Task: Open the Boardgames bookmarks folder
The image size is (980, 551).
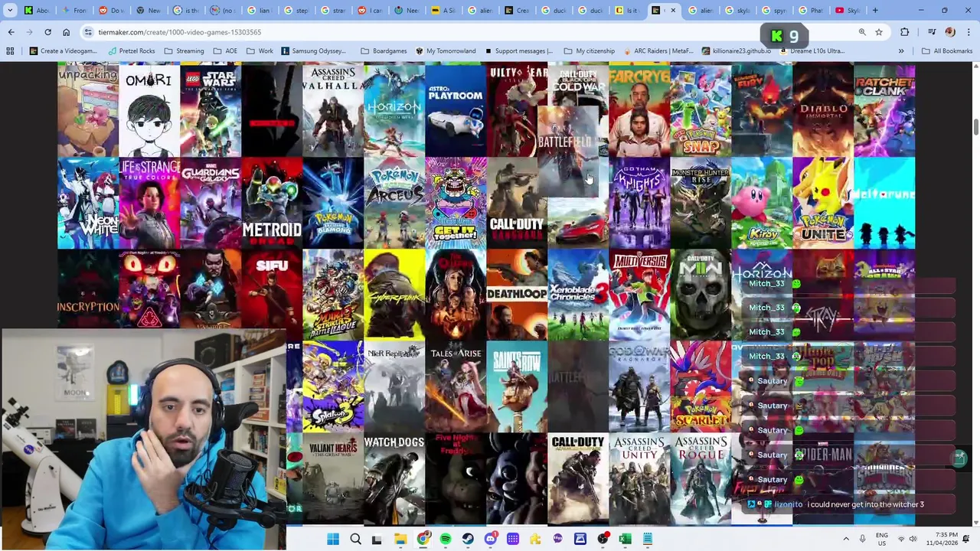Action: (384, 51)
